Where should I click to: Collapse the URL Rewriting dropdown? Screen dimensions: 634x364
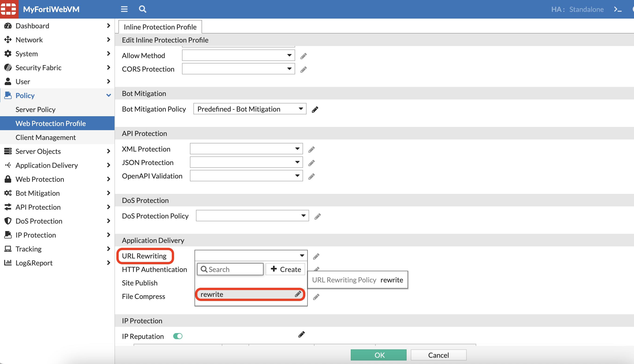click(251, 256)
